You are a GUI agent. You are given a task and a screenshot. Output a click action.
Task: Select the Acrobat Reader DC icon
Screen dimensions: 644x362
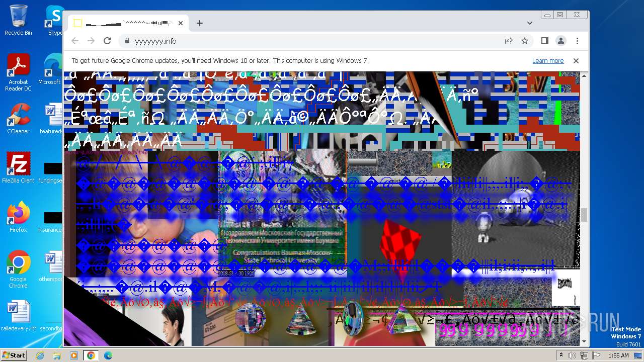[x=18, y=72]
